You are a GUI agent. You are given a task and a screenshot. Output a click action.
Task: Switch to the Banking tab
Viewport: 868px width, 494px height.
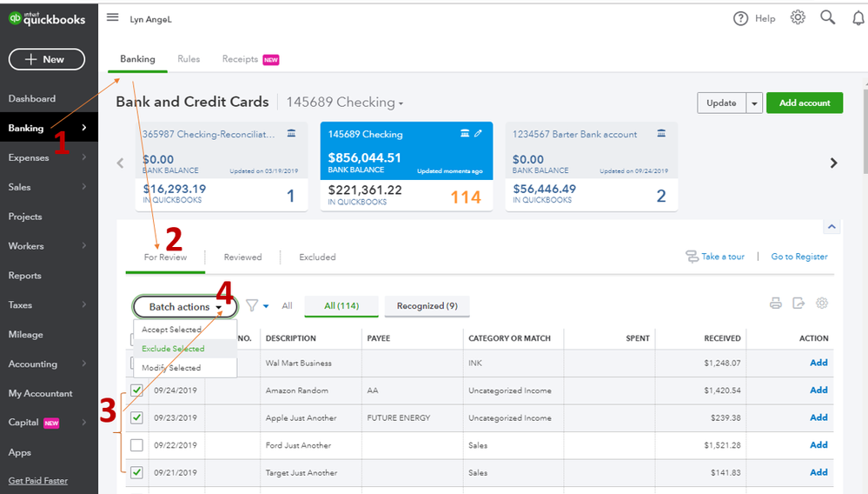[137, 59]
